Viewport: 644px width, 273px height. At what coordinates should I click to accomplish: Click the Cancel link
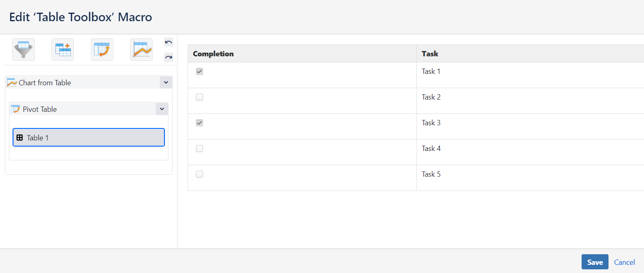click(x=624, y=262)
